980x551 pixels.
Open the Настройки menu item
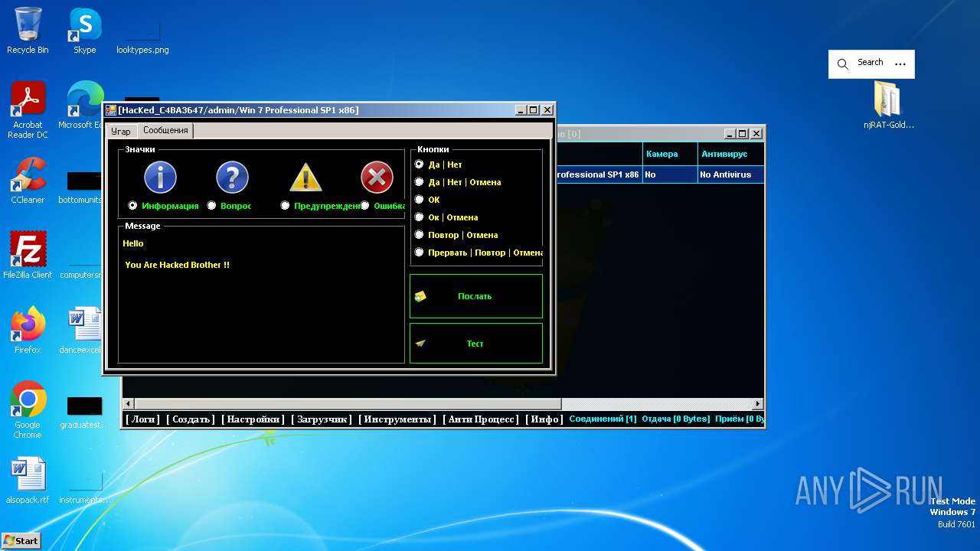click(x=253, y=419)
